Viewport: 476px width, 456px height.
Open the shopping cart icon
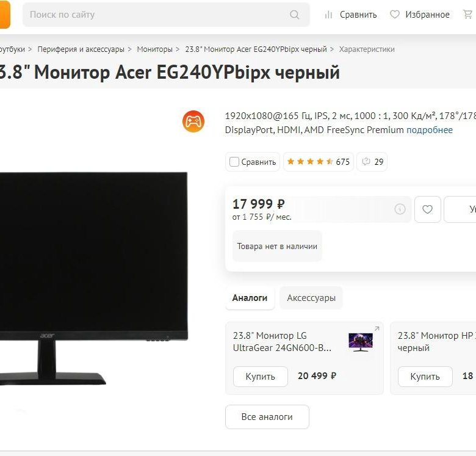click(x=467, y=14)
